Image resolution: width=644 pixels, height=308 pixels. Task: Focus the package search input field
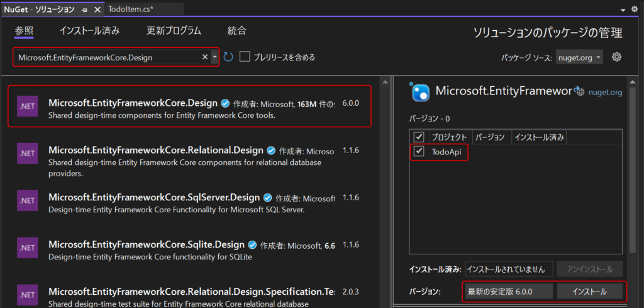pyautogui.click(x=109, y=57)
